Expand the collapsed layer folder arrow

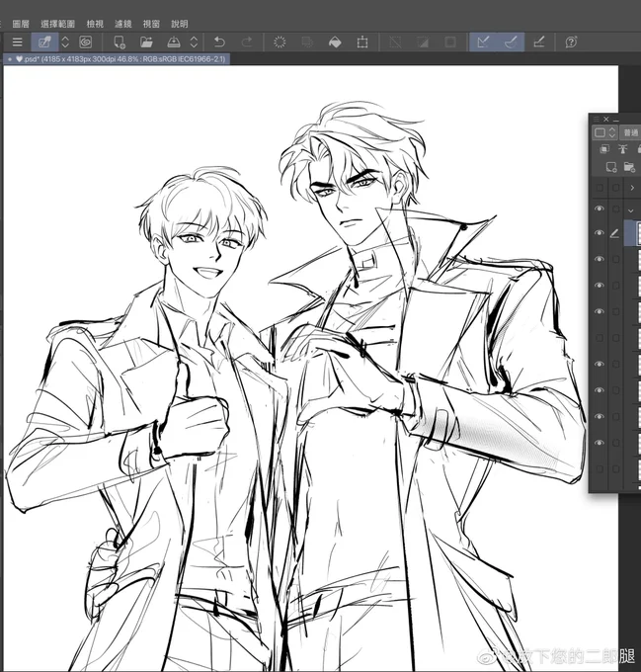click(632, 188)
